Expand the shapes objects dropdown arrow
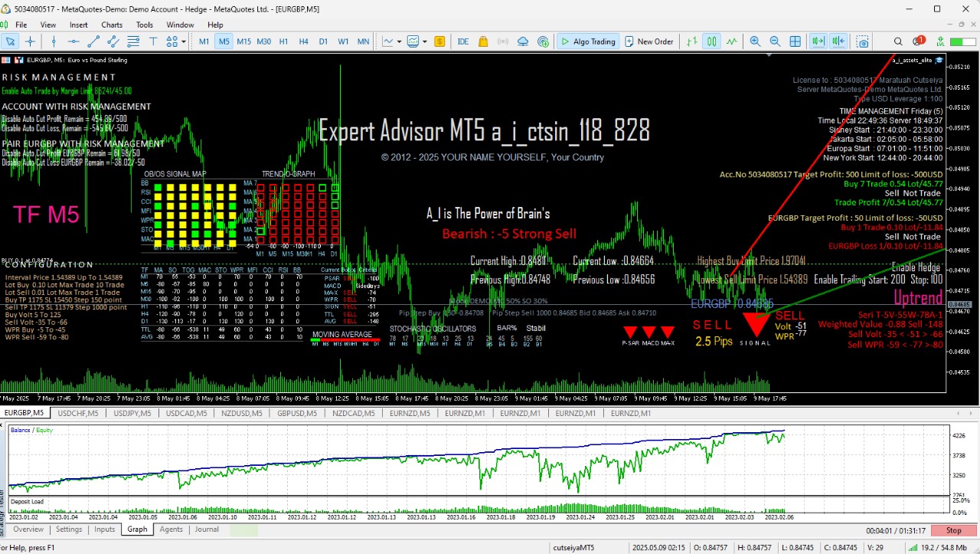This screenshot has height=554, width=980. (182, 41)
